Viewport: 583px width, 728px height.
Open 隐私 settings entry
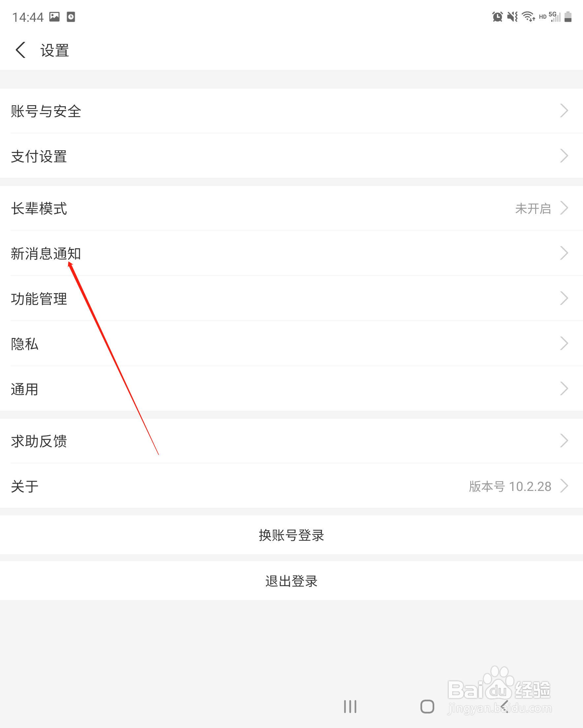[x=291, y=344]
